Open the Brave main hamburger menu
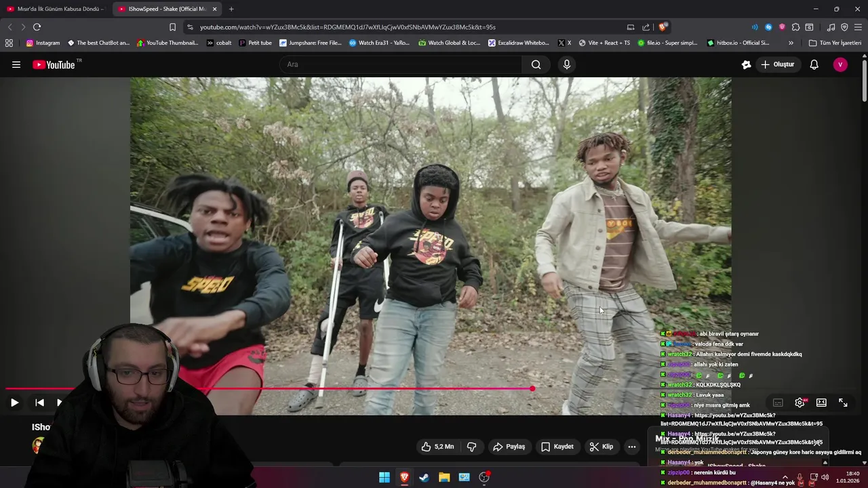This screenshot has height=488, width=868. [x=858, y=27]
